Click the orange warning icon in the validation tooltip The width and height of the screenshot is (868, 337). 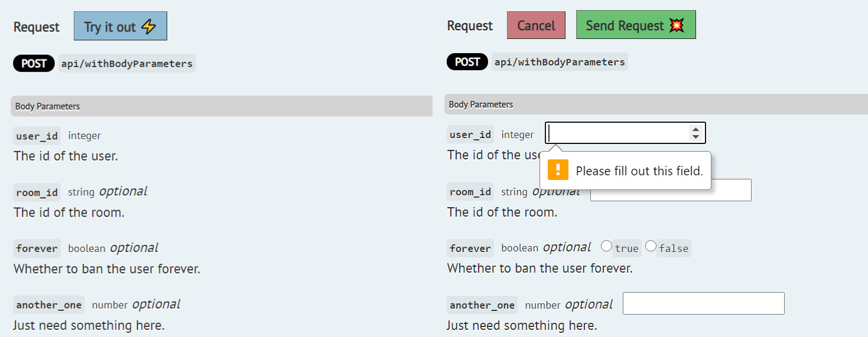(x=557, y=170)
